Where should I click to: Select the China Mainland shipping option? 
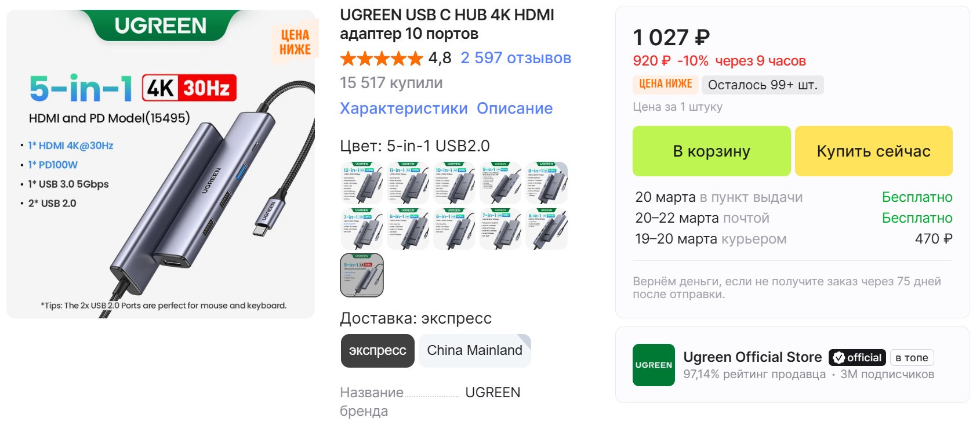coord(474,351)
